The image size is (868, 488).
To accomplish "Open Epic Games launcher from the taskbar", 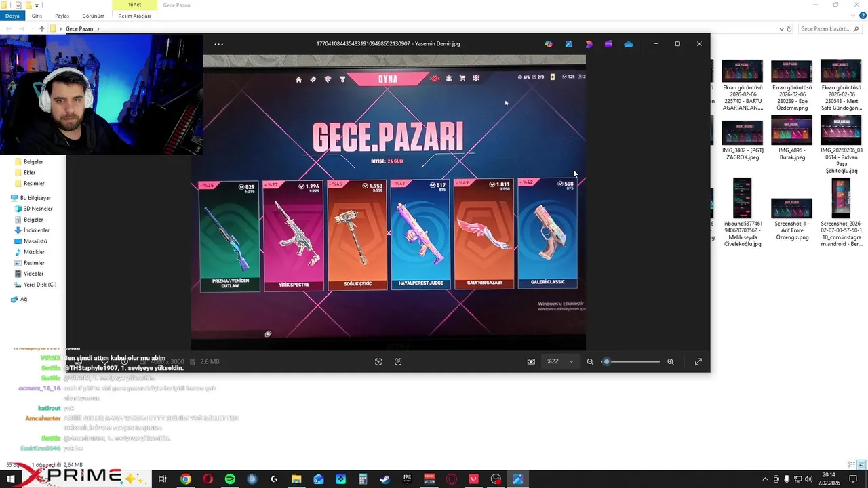I will click(x=407, y=479).
